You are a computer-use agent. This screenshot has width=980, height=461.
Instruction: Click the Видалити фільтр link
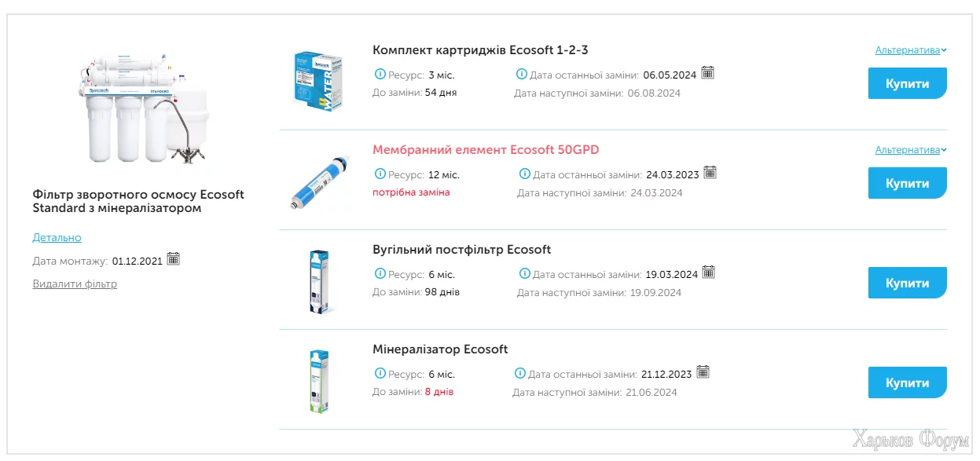coord(75,284)
